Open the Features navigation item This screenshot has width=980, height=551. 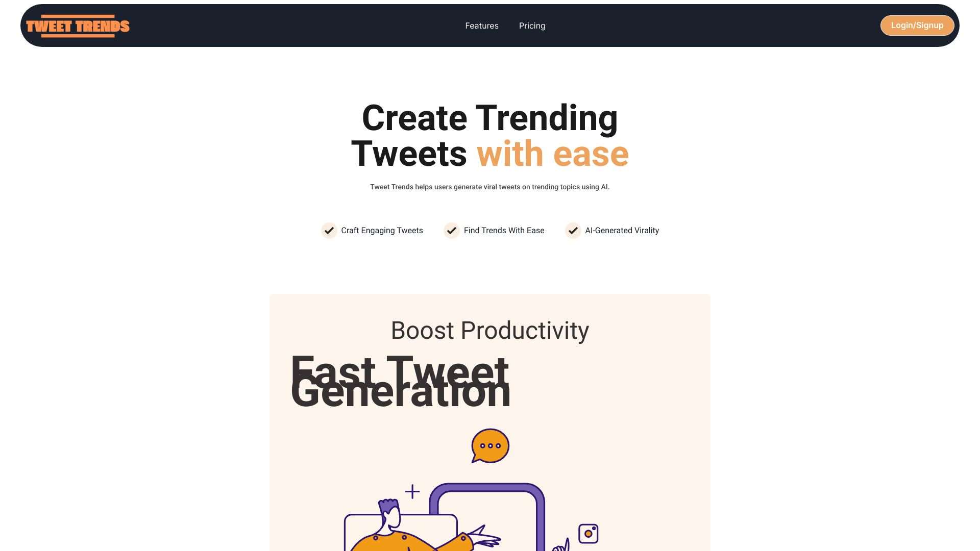(481, 26)
